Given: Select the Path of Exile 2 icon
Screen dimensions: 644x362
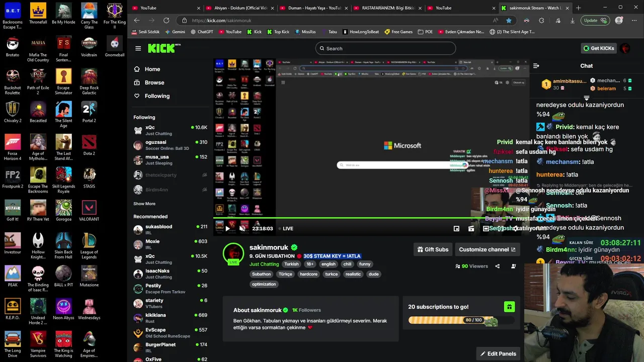Looking at the screenshot, I should pyautogui.click(x=38, y=81).
